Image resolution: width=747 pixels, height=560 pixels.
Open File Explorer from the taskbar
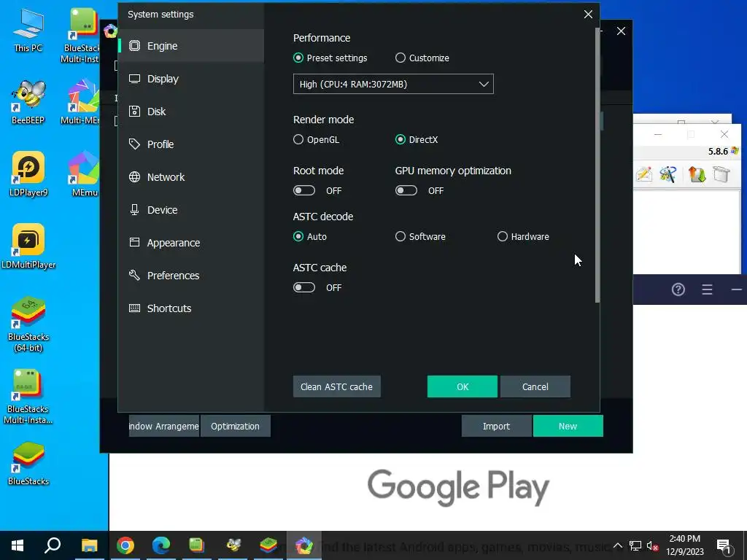(89, 545)
